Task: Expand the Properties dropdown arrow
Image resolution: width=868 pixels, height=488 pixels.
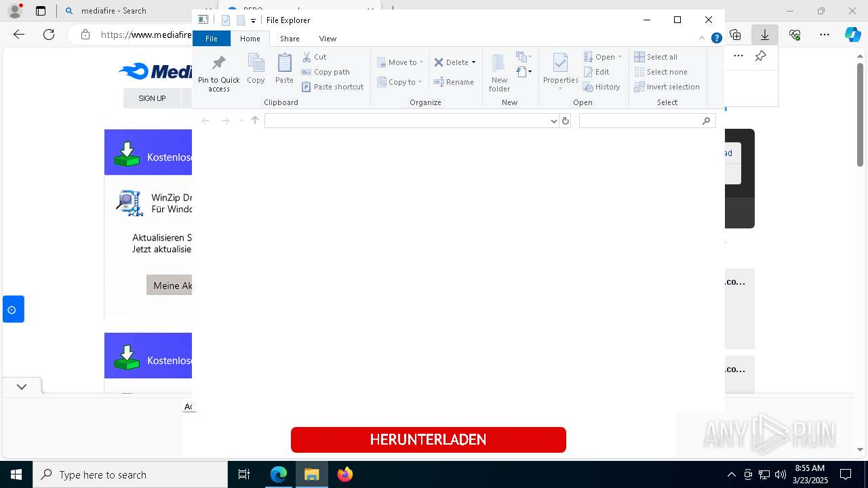Action: click(560, 89)
